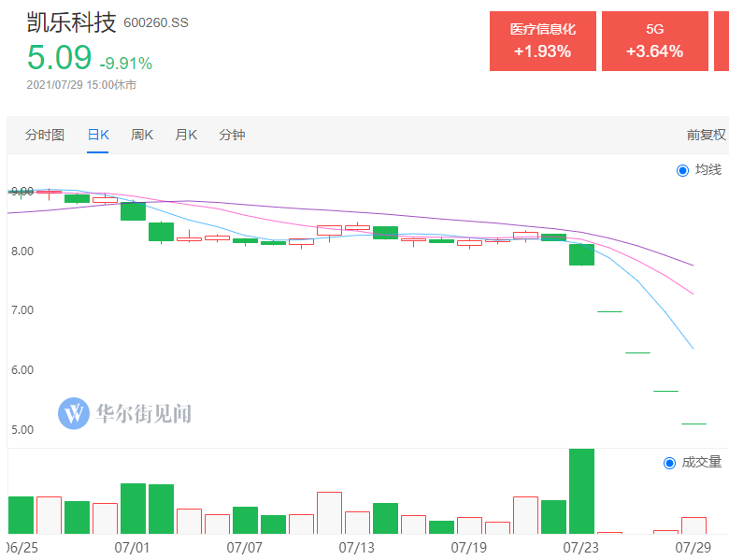Switch to the 分时图 tab

(x=45, y=135)
